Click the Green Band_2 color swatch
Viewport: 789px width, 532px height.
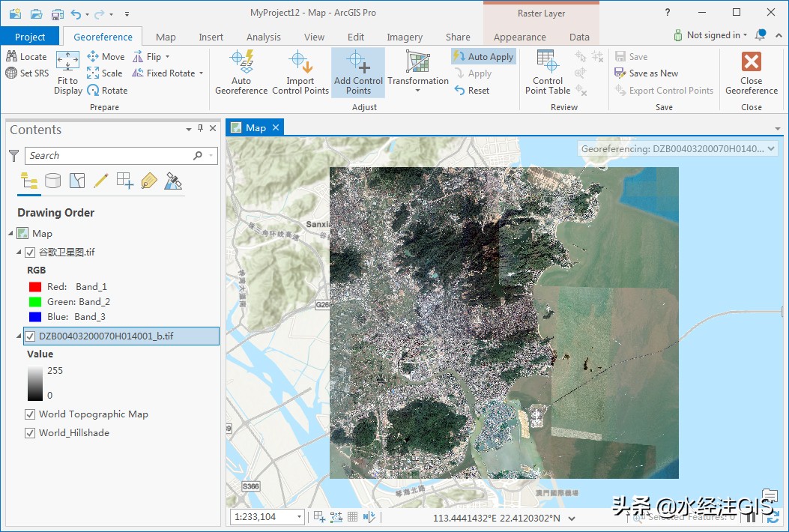point(34,302)
